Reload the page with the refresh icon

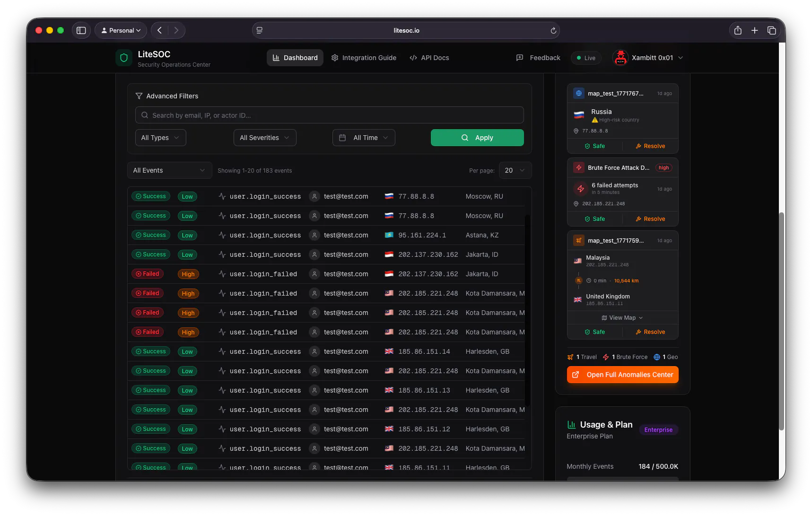tap(553, 30)
